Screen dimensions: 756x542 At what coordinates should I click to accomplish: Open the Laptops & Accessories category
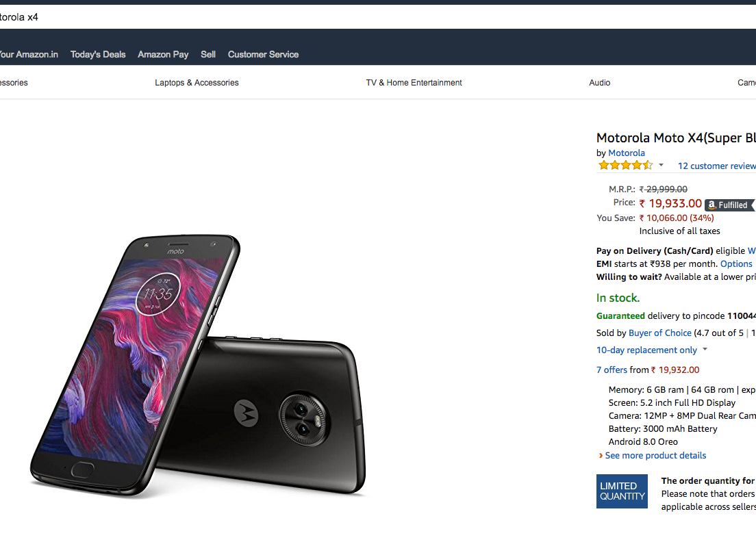[197, 83]
